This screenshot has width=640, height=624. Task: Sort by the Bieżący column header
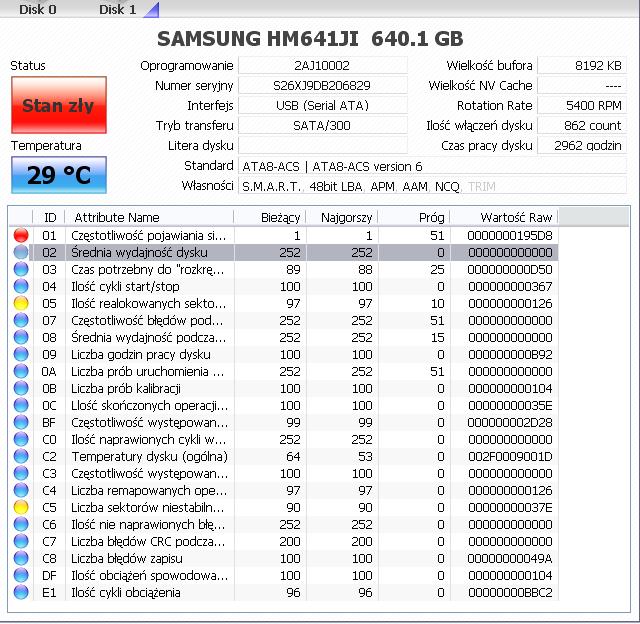(270, 217)
